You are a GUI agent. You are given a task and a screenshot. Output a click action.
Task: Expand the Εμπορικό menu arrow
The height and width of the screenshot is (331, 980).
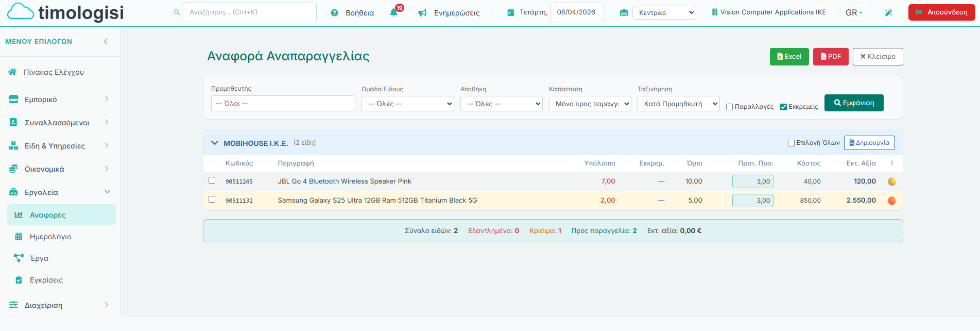107,99
